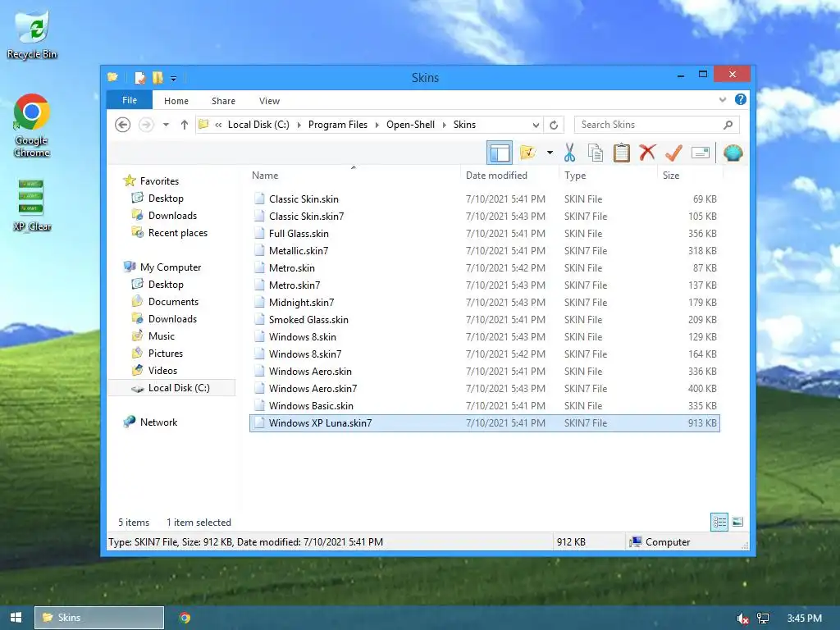Click the network tray icon
The image size is (840, 630).
pos(763,619)
